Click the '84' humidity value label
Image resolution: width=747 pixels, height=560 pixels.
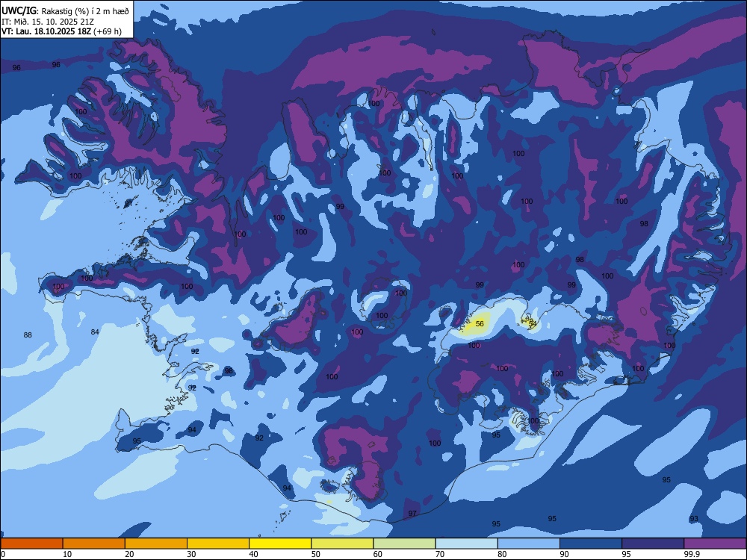[95, 332]
